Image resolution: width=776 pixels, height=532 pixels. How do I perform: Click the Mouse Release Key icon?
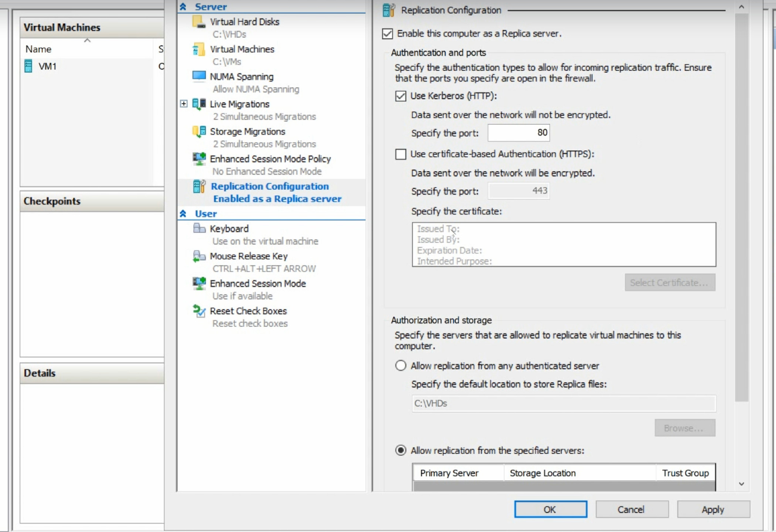point(199,256)
